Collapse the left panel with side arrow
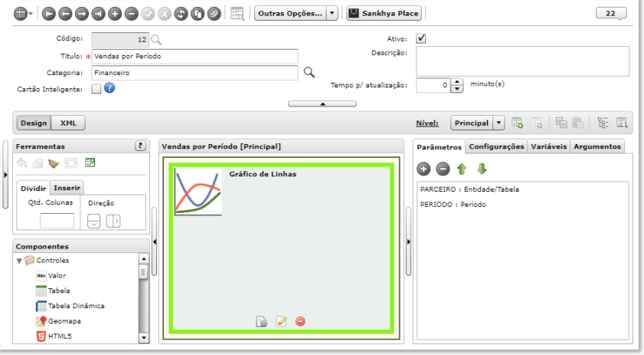Screen dimensions: 644x355 (155, 242)
